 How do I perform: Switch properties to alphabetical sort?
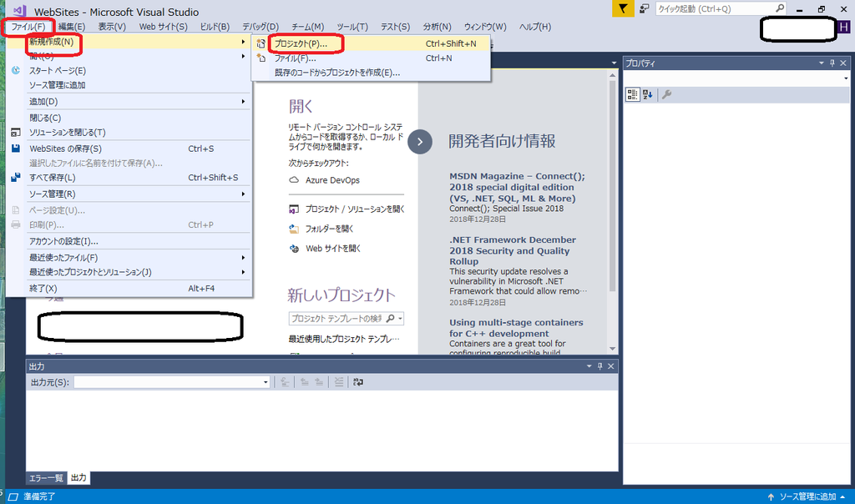(x=647, y=95)
